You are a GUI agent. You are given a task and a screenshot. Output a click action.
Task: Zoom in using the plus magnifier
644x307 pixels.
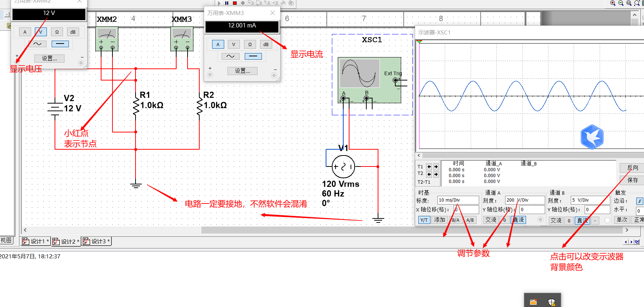click(613, 3)
